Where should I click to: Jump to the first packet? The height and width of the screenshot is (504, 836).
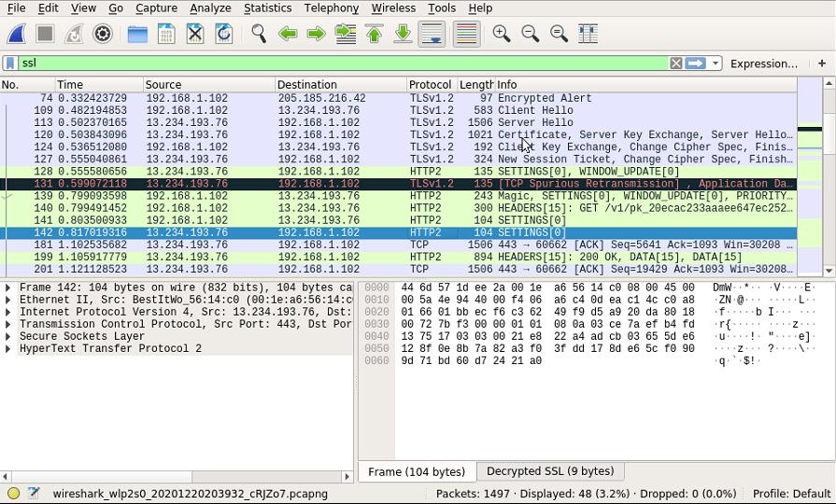tap(375, 34)
